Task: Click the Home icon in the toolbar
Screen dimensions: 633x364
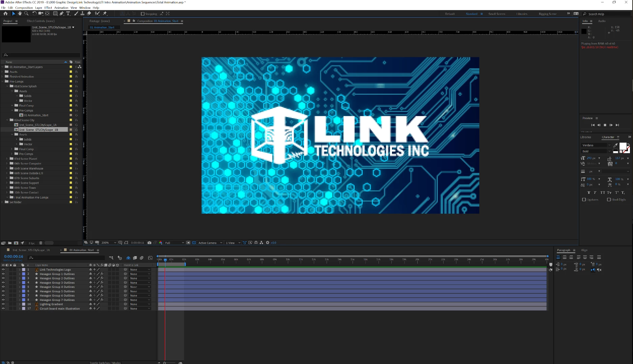Action: tap(5, 13)
